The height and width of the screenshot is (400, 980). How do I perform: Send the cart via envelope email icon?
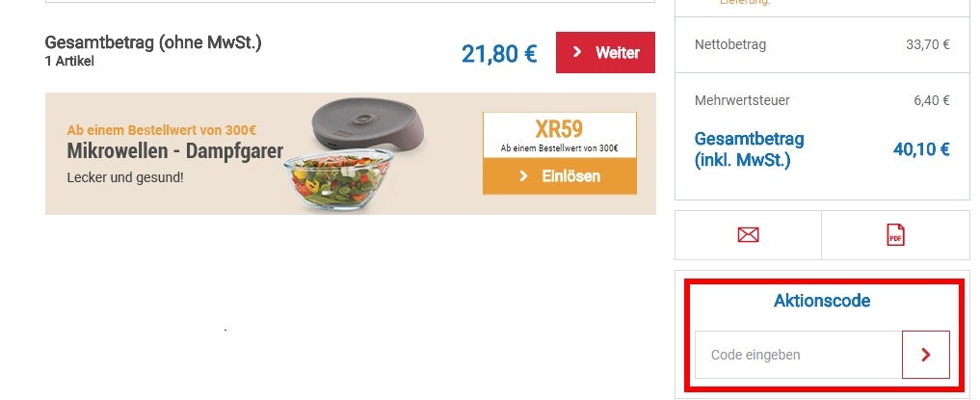click(748, 235)
